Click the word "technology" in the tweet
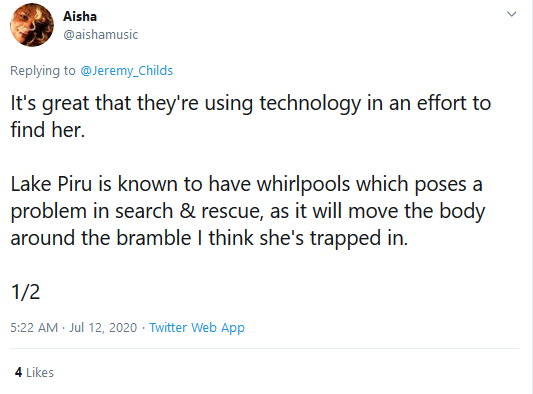 point(310,103)
